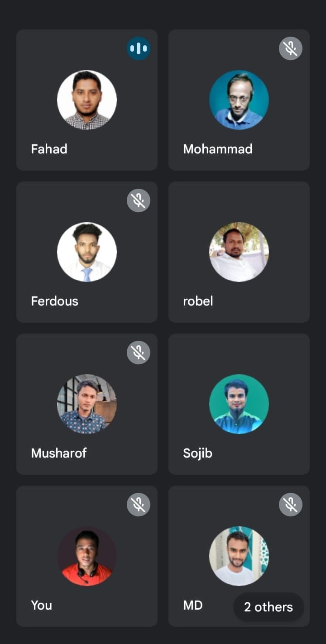This screenshot has width=326, height=644.
Task: Click Fahad's speaking audio indicator icon
Action: coord(139,48)
